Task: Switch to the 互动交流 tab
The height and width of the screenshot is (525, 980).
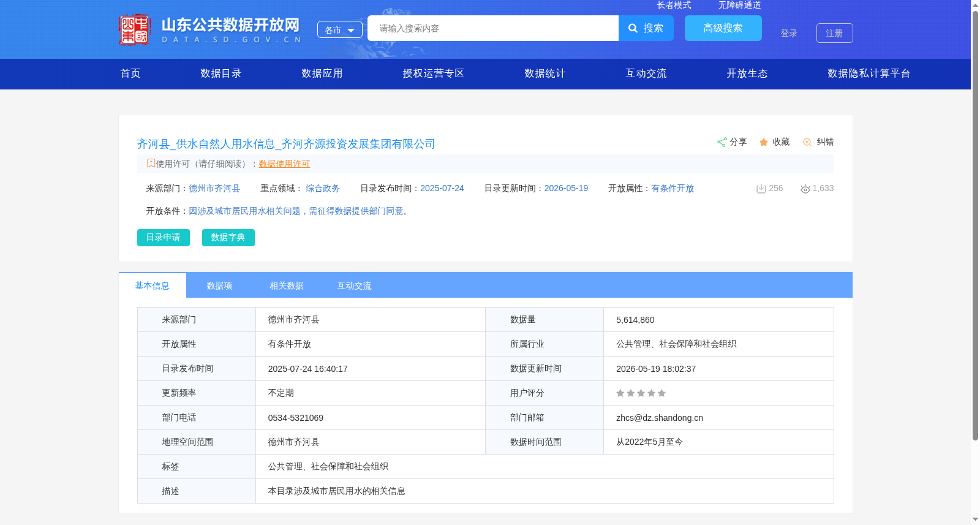Action: (354, 285)
